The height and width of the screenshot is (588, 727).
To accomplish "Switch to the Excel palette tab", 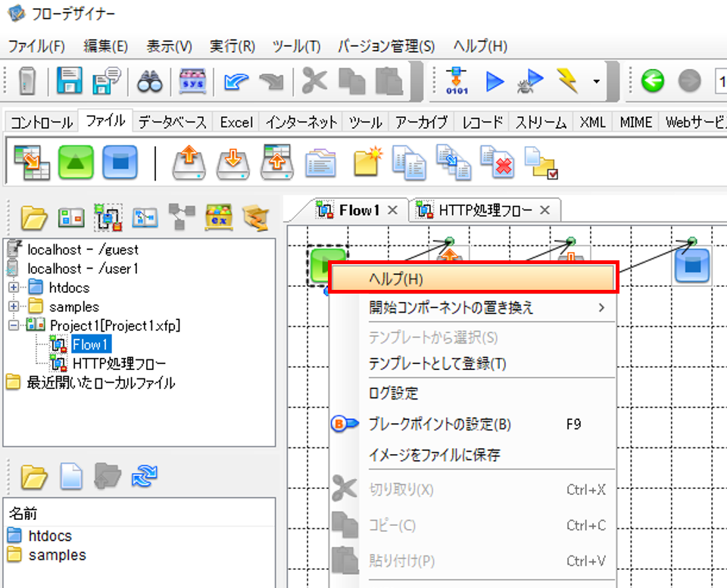I will [236, 123].
